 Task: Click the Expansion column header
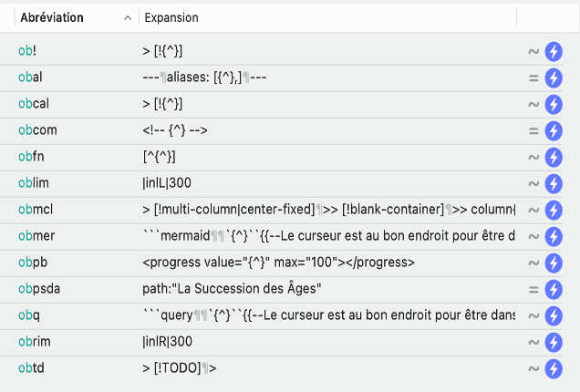coord(171,17)
